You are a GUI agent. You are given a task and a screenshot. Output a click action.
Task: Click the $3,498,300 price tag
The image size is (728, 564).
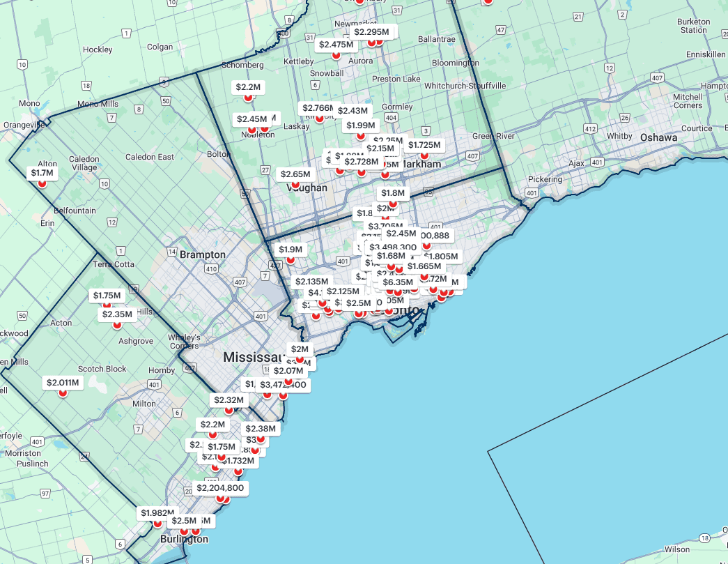pos(393,247)
